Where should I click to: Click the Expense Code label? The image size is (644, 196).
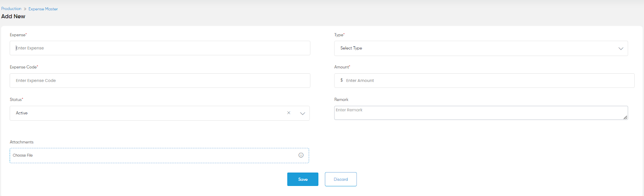point(24,67)
